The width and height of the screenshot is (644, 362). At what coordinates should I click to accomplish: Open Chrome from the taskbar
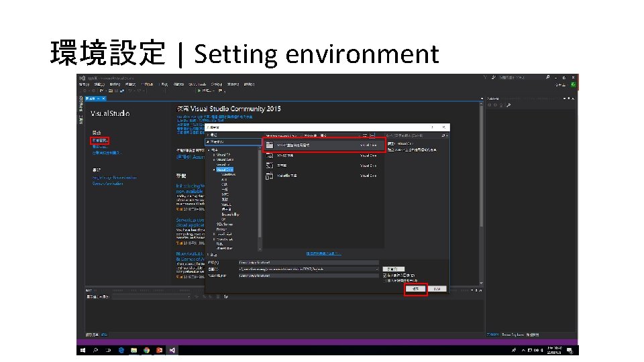pos(147,350)
